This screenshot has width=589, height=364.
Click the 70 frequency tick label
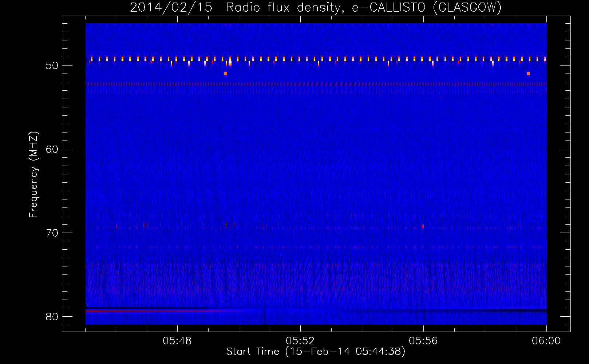pyautogui.click(x=52, y=233)
